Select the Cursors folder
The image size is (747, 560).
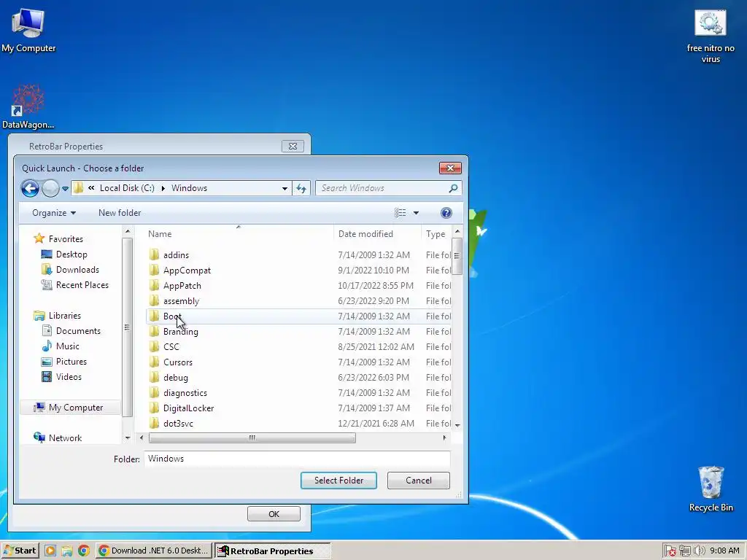point(178,362)
